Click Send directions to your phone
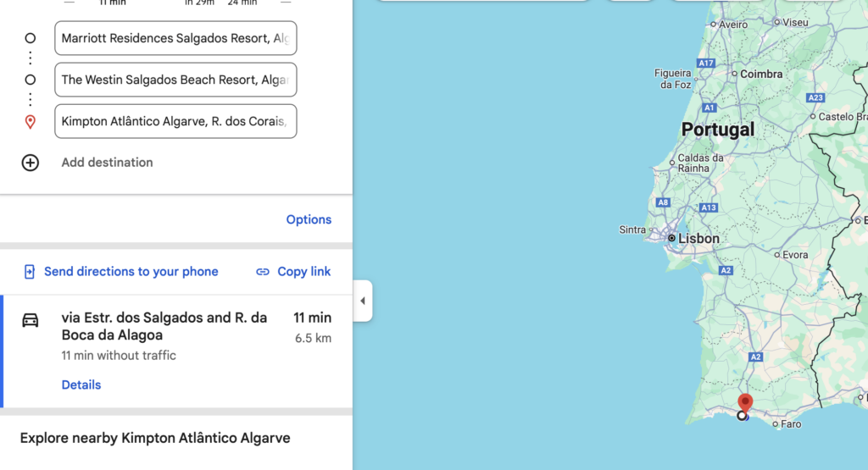Viewport: 868px width, 470px height. coord(131,272)
